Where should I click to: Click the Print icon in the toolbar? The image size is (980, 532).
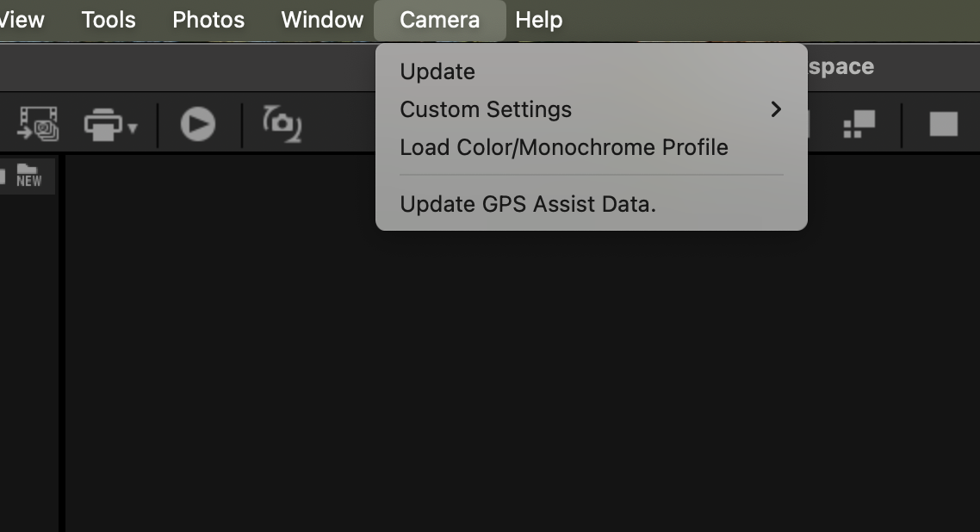[102, 123]
